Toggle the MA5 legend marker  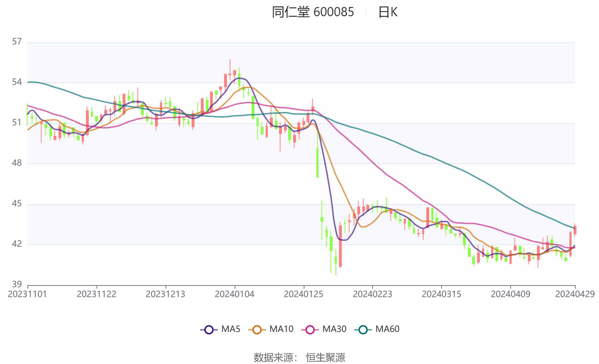tap(209, 330)
